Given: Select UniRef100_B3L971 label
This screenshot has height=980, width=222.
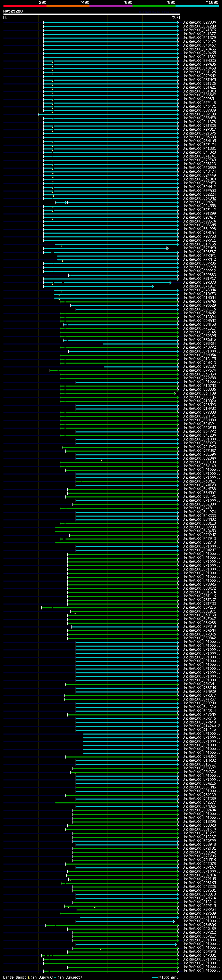Looking at the screenshot, I should pos(199,612).
